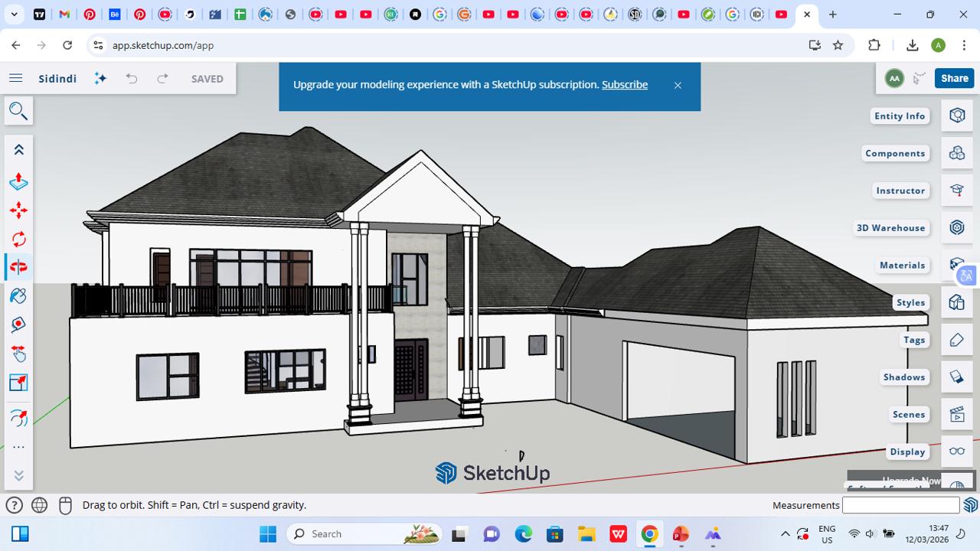The height and width of the screenshot is (551, 980).
Task: Open the hamburger main menu
Action: (x=15, y=78)
